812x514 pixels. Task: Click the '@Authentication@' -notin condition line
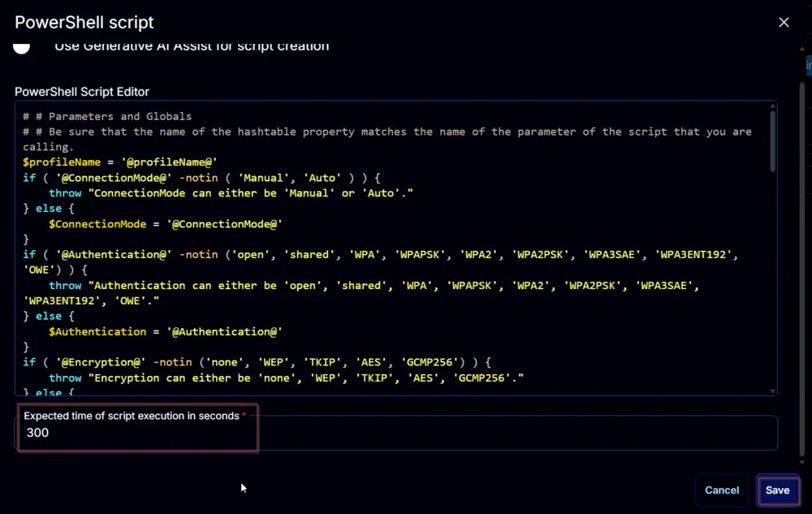pyautogui.click(x=381, y=262)
